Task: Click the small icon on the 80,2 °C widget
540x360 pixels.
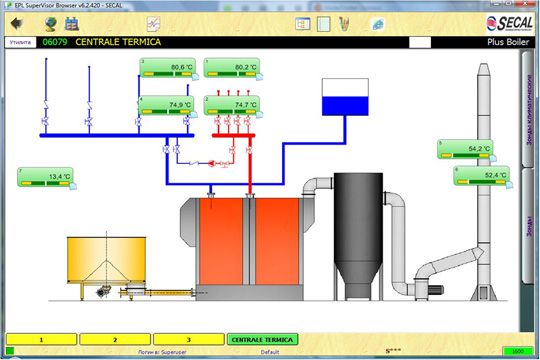Action: (259, 77)
